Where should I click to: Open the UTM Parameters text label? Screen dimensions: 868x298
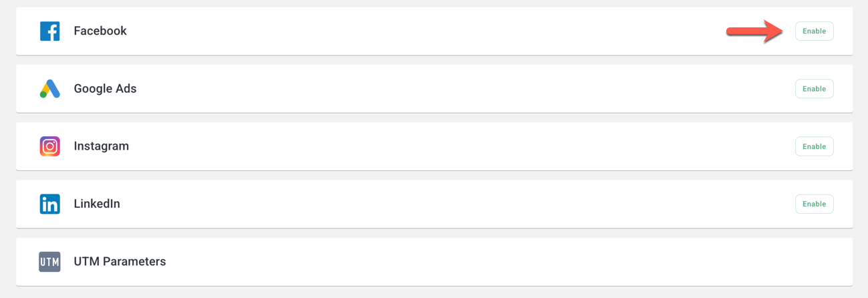pos(120,262)
